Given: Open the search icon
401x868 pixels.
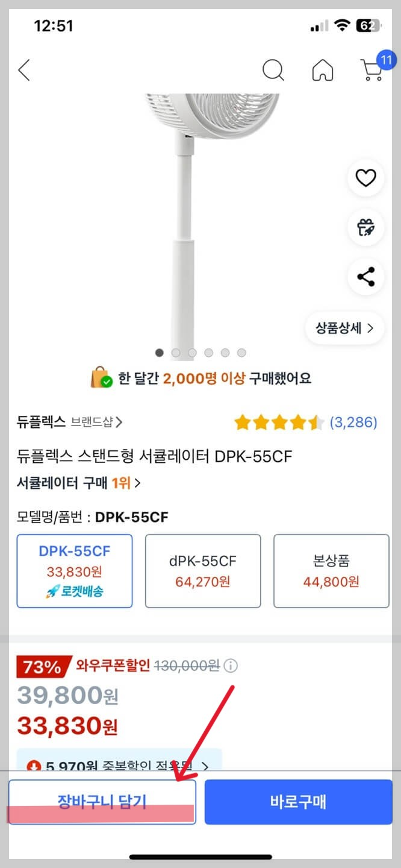Looking at the screenshot, I should point(273,70).
